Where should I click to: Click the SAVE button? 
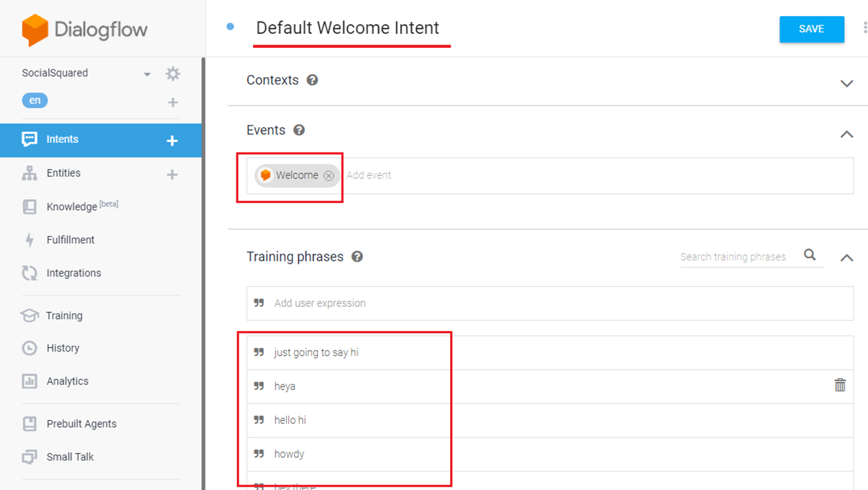pyautogui.click(x=811, y=29)
